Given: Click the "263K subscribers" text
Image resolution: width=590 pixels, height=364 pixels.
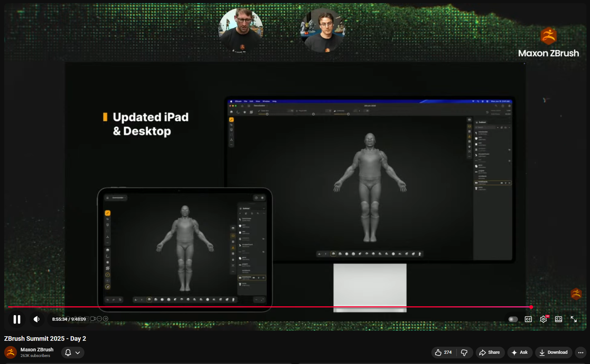Looking at the screenshot, I should [x=35, y=356].
